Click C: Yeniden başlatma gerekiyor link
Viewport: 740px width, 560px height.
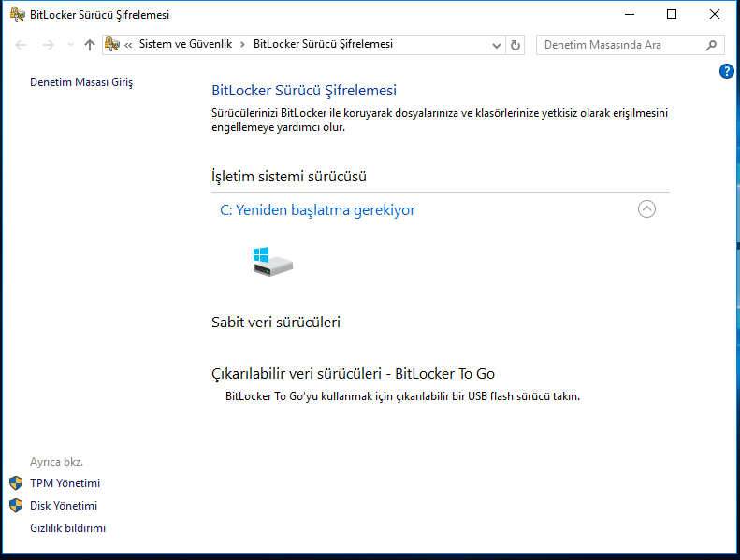pyautogui.click(x=317, y=210)
